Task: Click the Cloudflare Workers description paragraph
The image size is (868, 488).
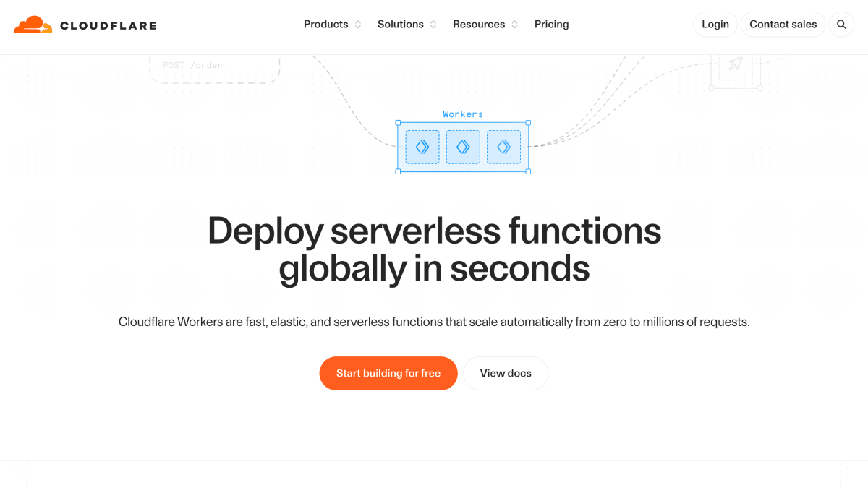Action: 434,322
